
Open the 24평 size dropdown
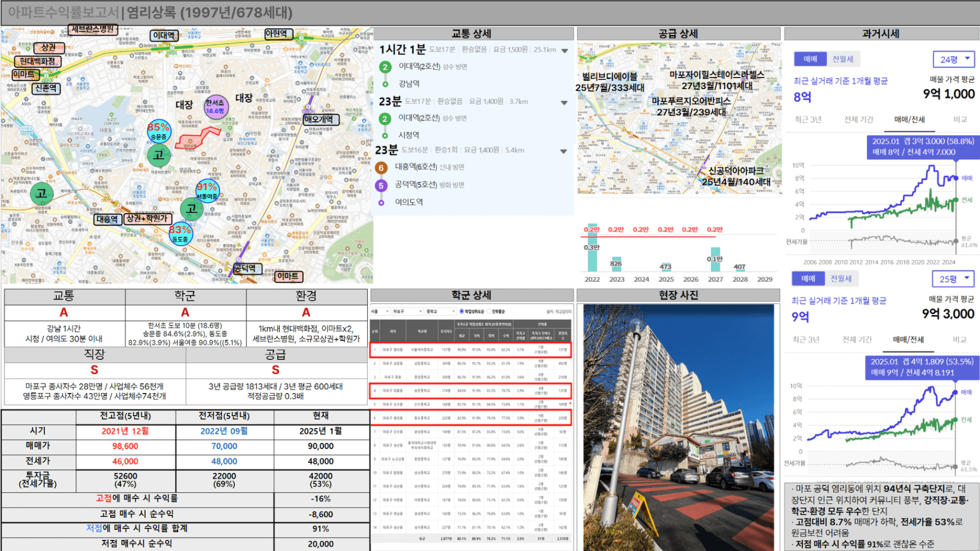(x=954, y=59)
